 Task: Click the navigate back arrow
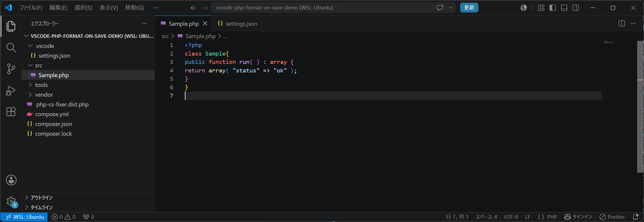[x=193, y=8]
